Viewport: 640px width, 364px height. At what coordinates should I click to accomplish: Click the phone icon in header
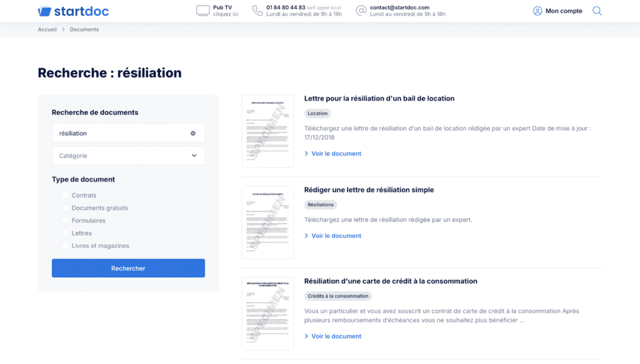point(257,11)
